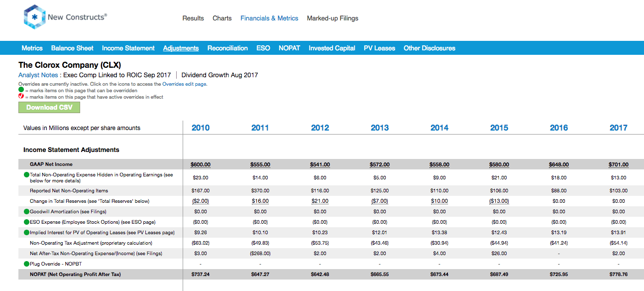The width and height of the screenshot is (644, 291).
Task: Click 2015 Change in Total Reserves ($13.00)
Action: [x=499, y=201]
